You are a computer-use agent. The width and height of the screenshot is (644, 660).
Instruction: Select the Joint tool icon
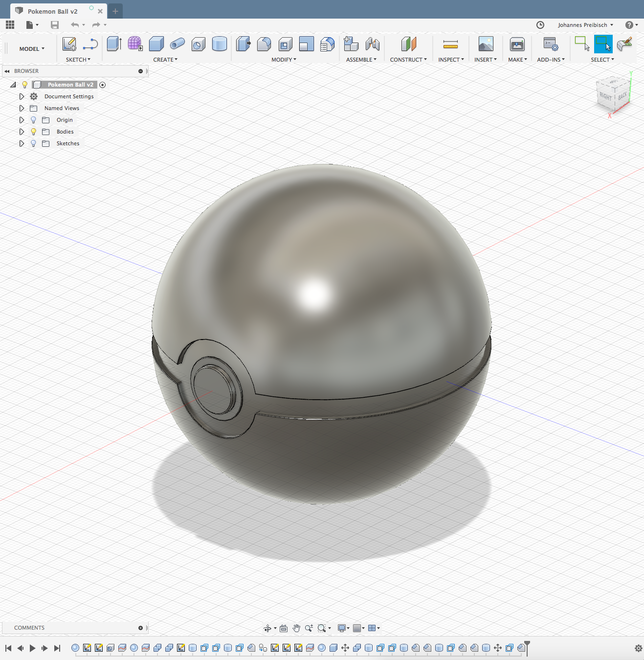coord(373,44)
